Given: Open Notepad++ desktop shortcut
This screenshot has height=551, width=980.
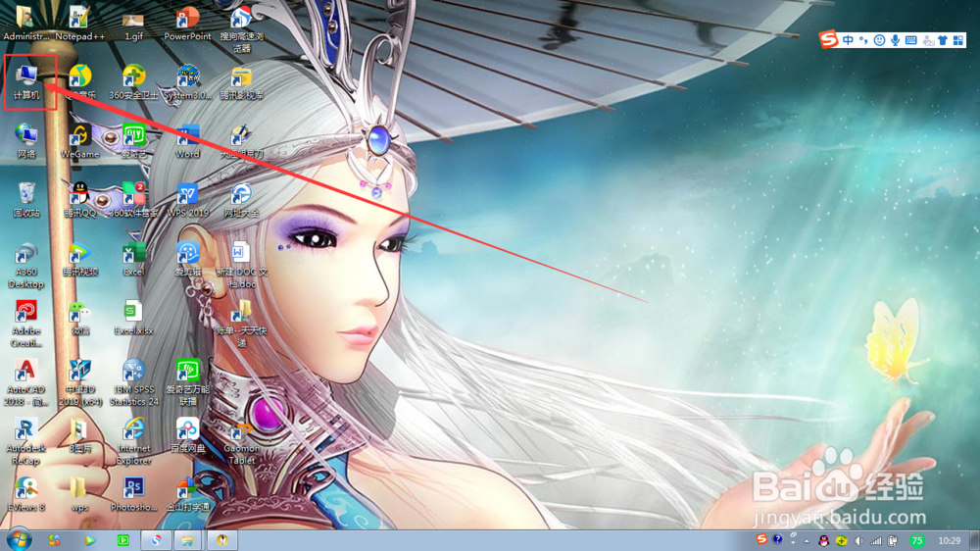Looking at the screenshot, I should click(79, 22).
